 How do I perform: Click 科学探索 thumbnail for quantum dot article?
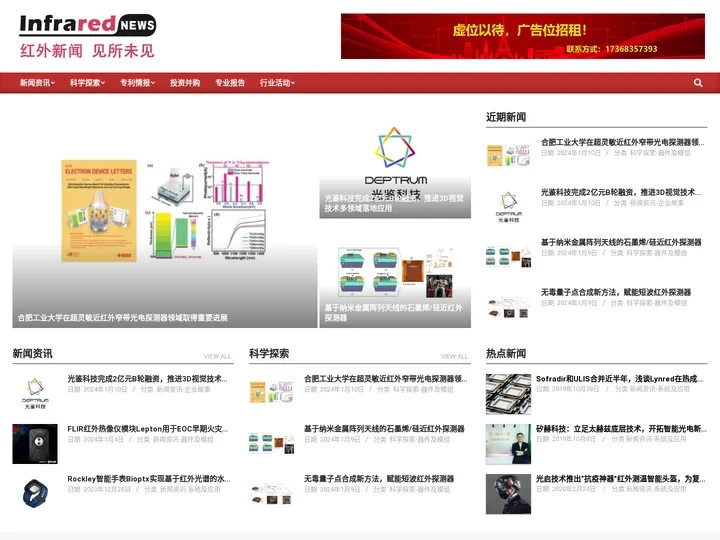271,493
